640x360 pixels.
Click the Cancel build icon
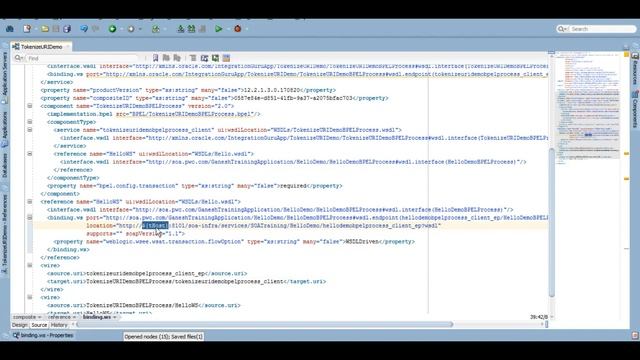202,29
